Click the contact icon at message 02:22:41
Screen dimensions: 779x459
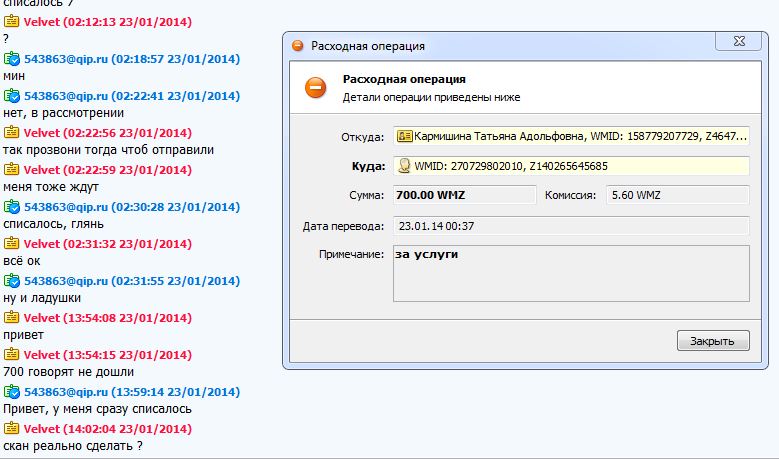tap(11, 95)
